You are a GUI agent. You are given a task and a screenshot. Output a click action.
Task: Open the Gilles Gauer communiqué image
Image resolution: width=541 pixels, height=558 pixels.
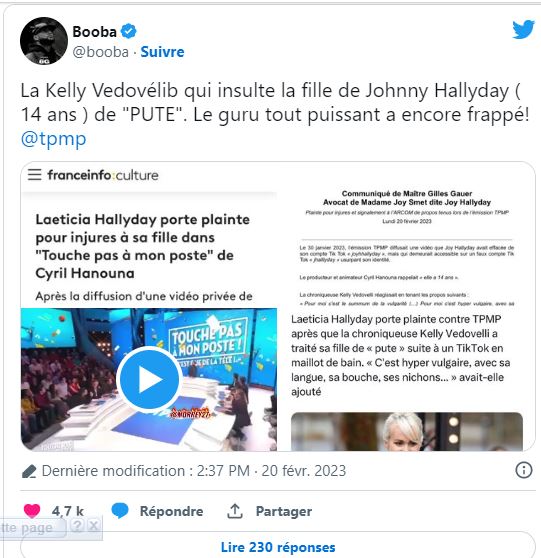click(x=406, y=247)
